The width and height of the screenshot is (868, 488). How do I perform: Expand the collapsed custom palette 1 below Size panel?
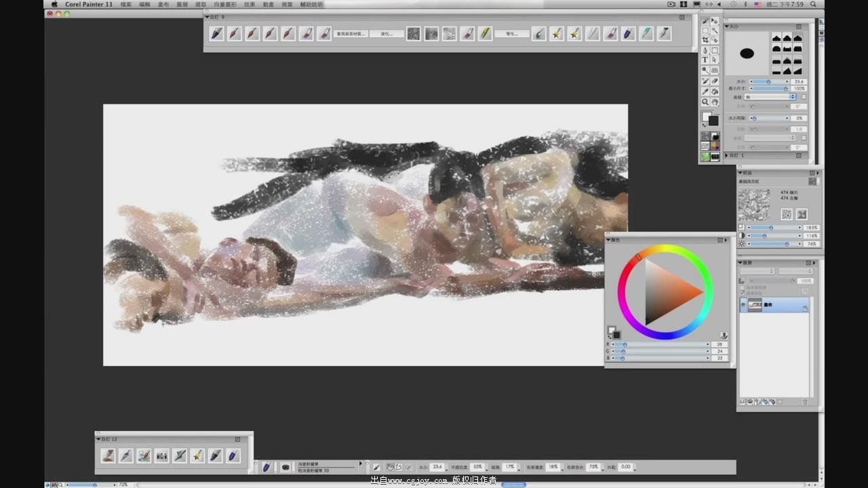(726, 155)
